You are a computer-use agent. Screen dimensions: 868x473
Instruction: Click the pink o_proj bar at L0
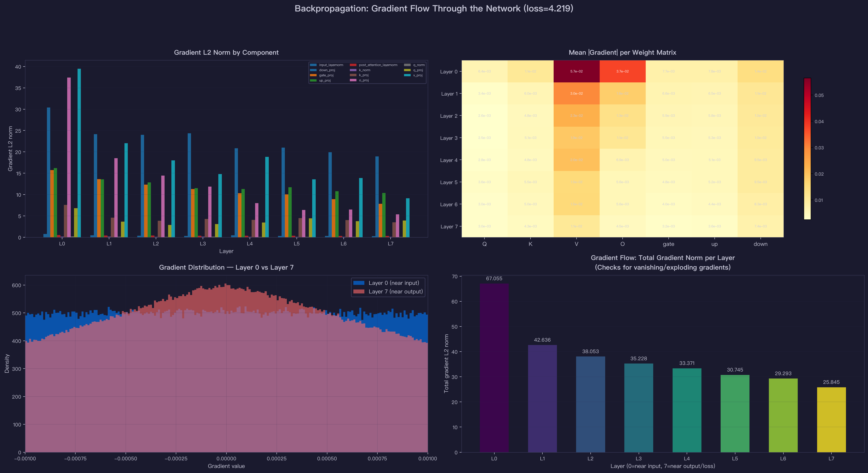[69, 158]
